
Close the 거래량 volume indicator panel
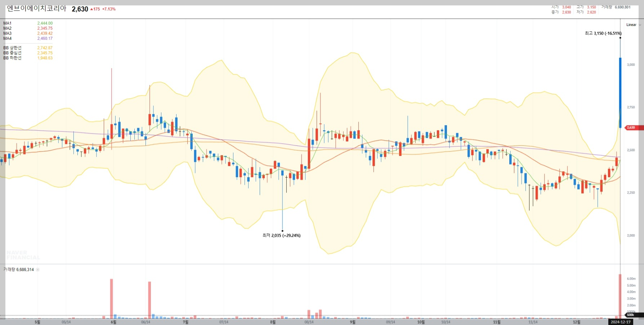point(38,269)
